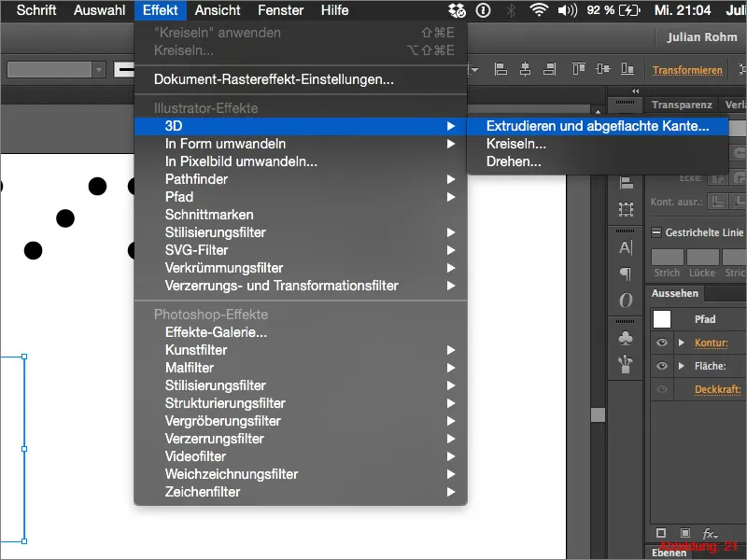747x560 pixels.
Task: Open the Symbols panel icon
Action: (626, 338)
